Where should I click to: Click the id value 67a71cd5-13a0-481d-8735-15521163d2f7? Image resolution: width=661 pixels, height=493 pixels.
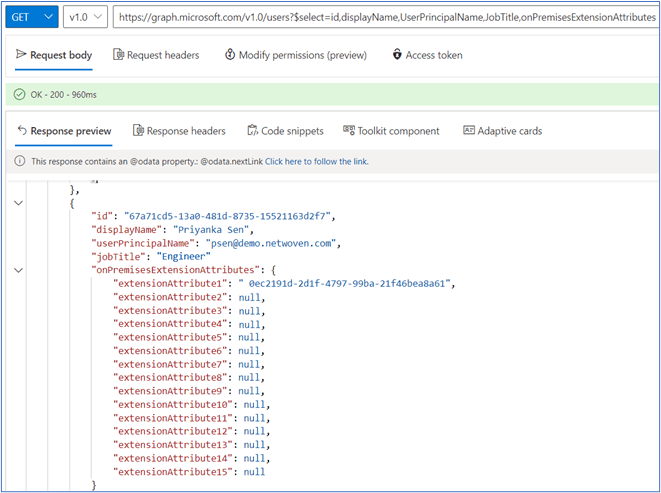click(x=227, y=216)
